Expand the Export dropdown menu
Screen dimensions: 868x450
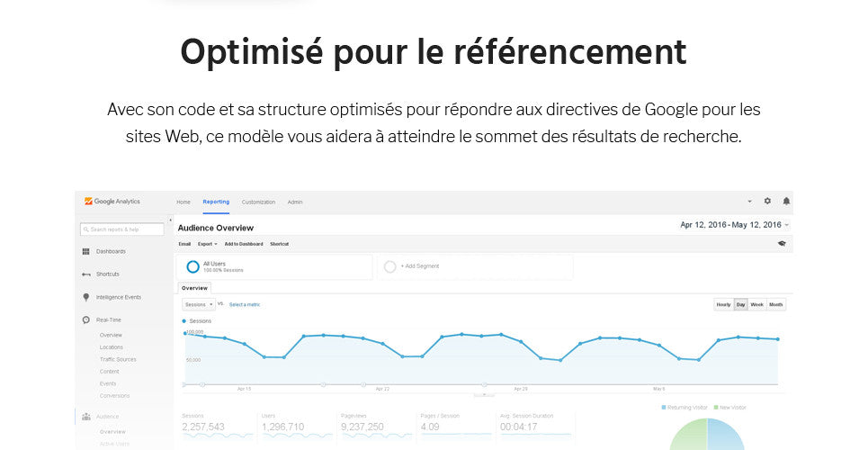click(x=207, y=244)
